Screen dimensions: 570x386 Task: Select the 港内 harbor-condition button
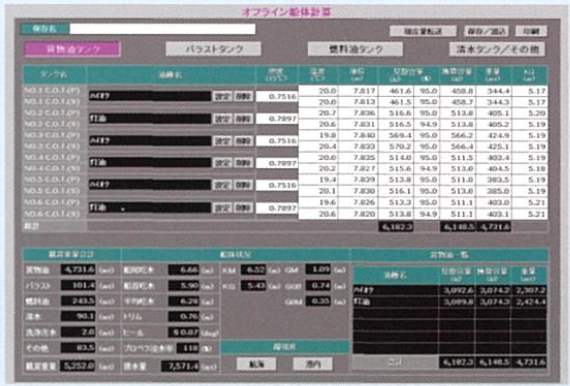click(313, 364)
